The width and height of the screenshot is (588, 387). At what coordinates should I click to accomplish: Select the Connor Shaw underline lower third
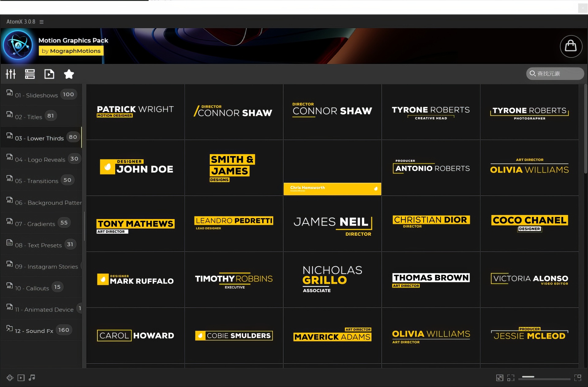point(333,112)
